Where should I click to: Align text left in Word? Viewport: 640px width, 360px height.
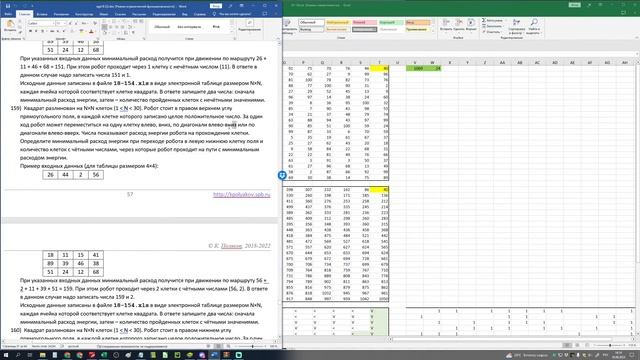104,27
